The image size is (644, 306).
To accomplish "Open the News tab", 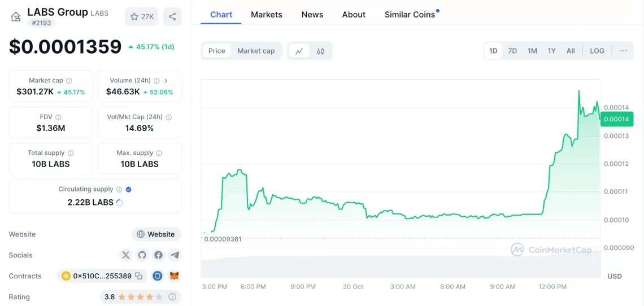I will point(312,15).
